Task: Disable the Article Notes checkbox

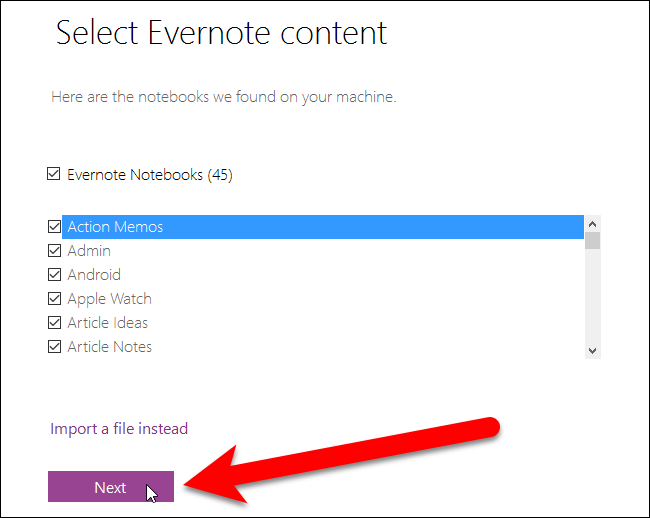Action: [54, 347]
